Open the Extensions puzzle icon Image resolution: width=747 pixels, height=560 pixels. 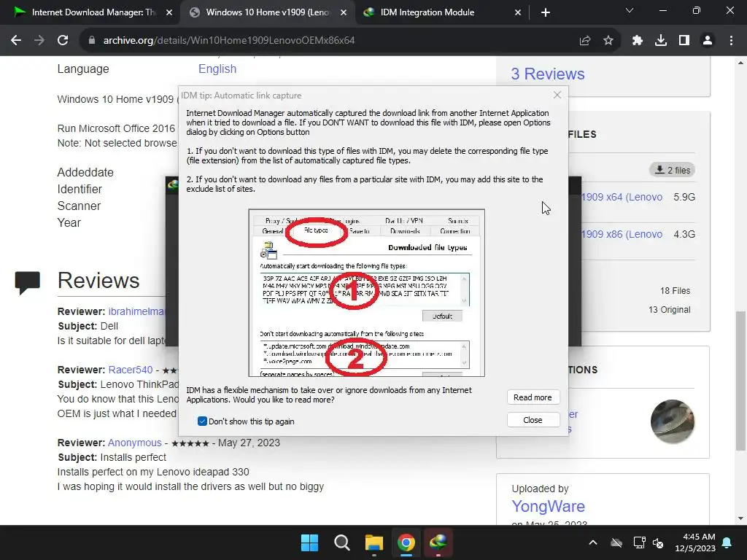coord(637,41)
